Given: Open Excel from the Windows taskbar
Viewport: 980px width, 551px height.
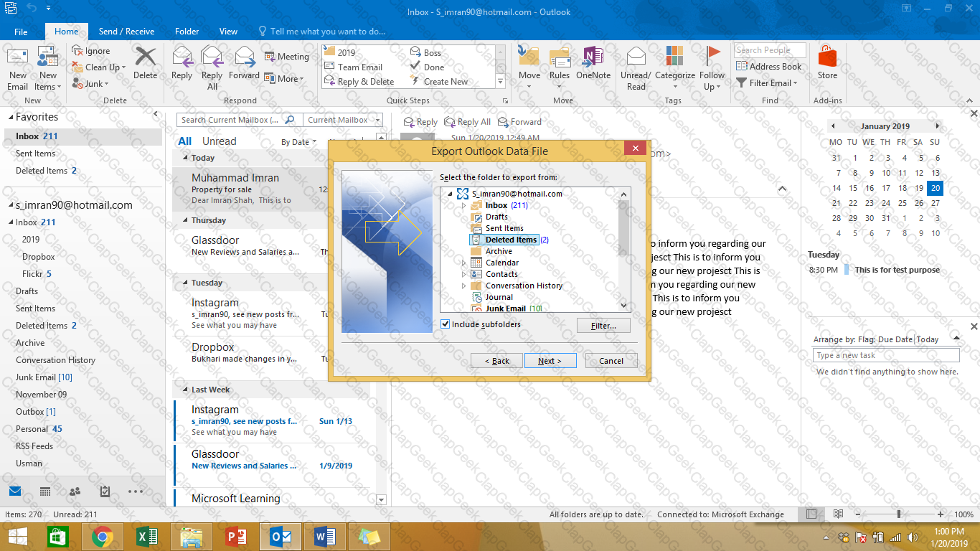Looking at the screenshot, I should pyautogui.click(x=146, y=537).
